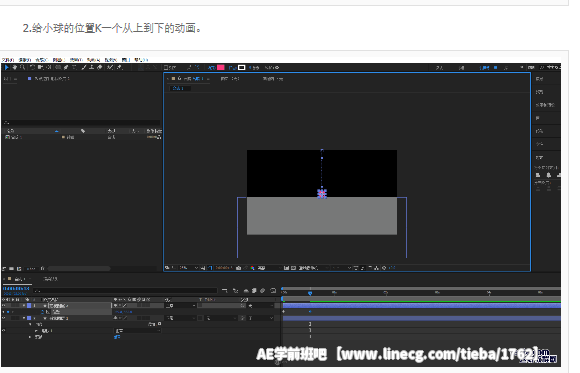Open the viewer magnification ratio dropdown

point(188,268)
